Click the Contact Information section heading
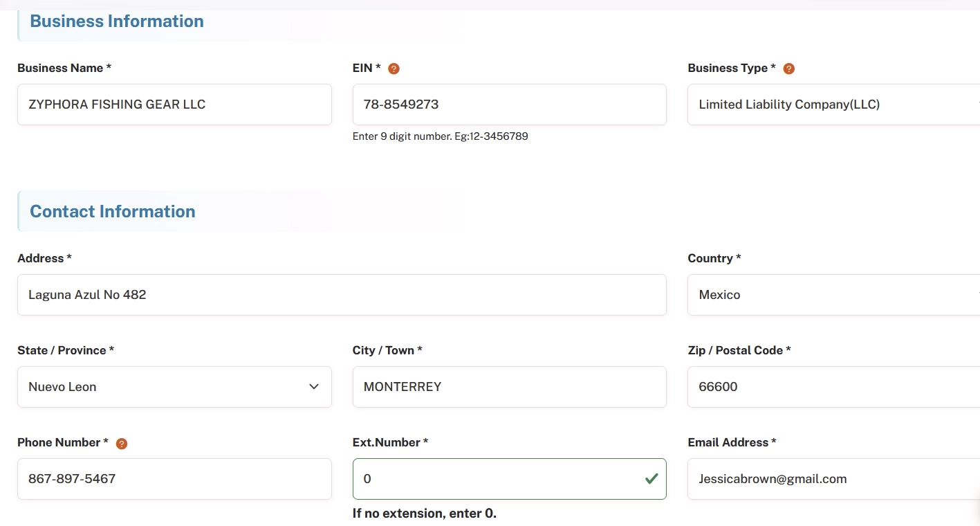Image resolution: width=980 pixels, height=526 pixels. [113, 212]
